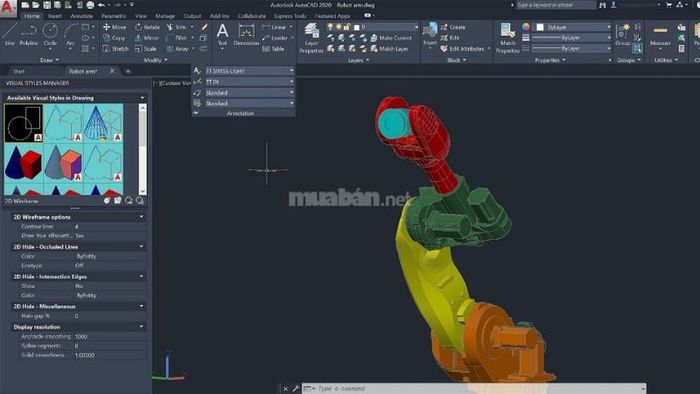Click the Copy tool in Modify panel
Viewport: 700px width, 394px height.
(114, 38)
